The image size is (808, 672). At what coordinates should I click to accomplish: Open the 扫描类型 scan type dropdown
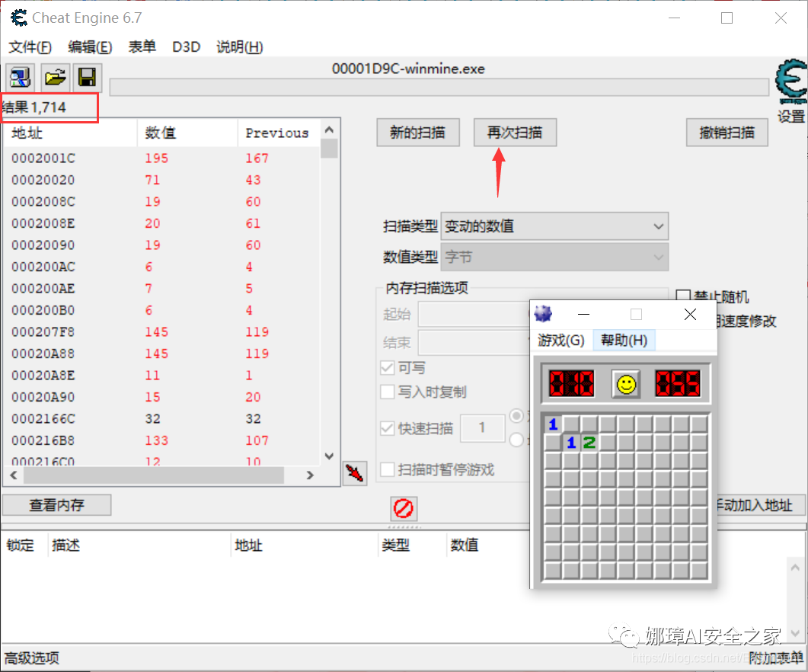pyautogui.click(x=554, y=226)
